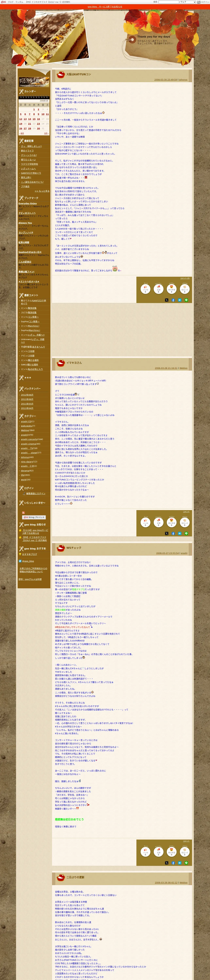Viewport: 210px width, 980px height.
Task: Share イマキヨさん post on Facebook
Action: click(x=173, y=534)
